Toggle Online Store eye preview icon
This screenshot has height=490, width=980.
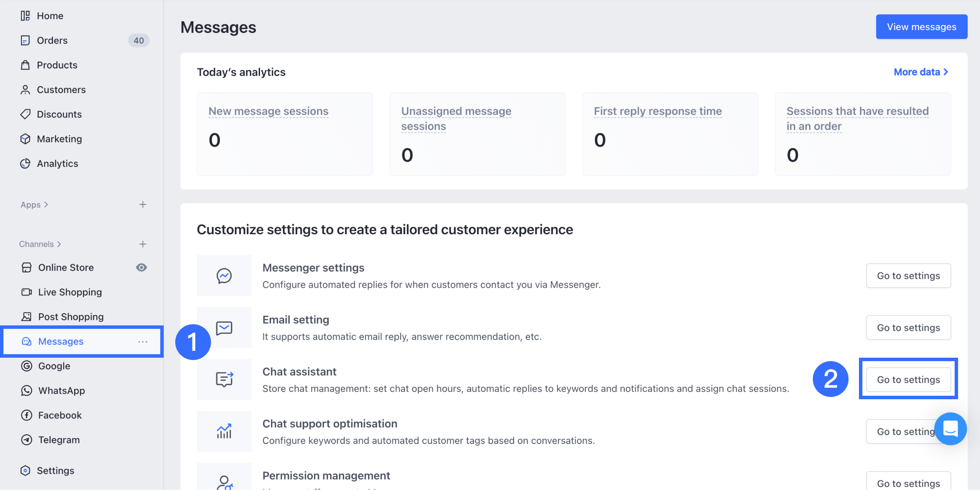coord(141,268)
